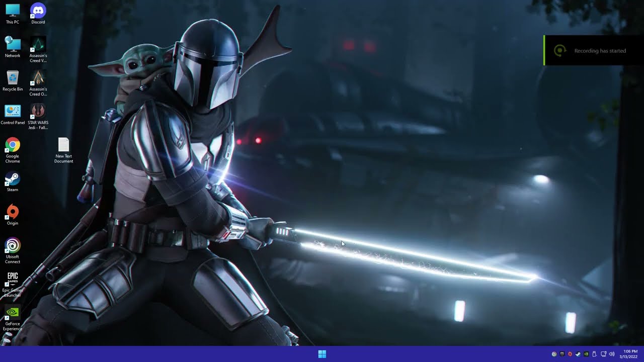Select the Google Chrome shortcut

coord(13,150)
